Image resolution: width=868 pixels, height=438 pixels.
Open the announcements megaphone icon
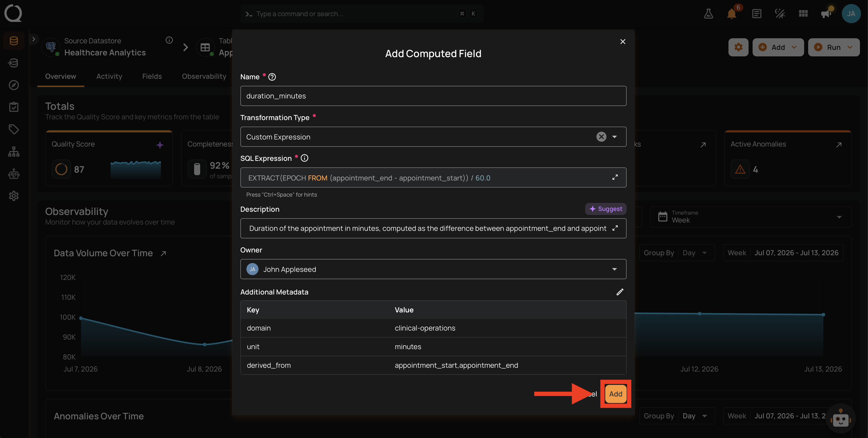[826, 14]
